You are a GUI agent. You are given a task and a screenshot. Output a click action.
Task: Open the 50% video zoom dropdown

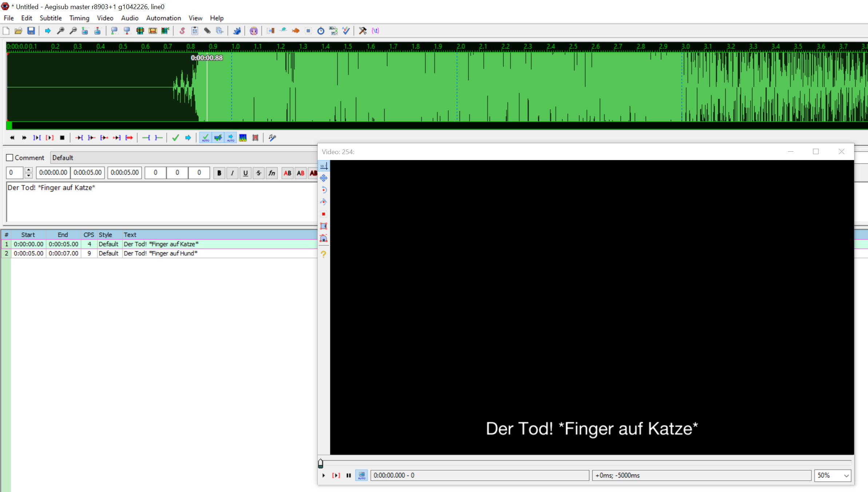coord(846,476)
